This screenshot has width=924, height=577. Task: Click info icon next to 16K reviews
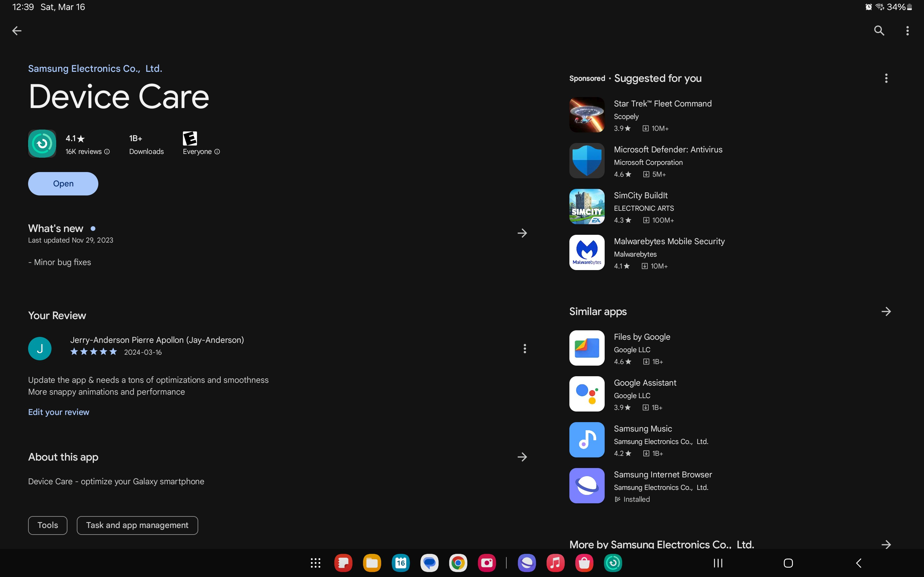pos(107,152)
